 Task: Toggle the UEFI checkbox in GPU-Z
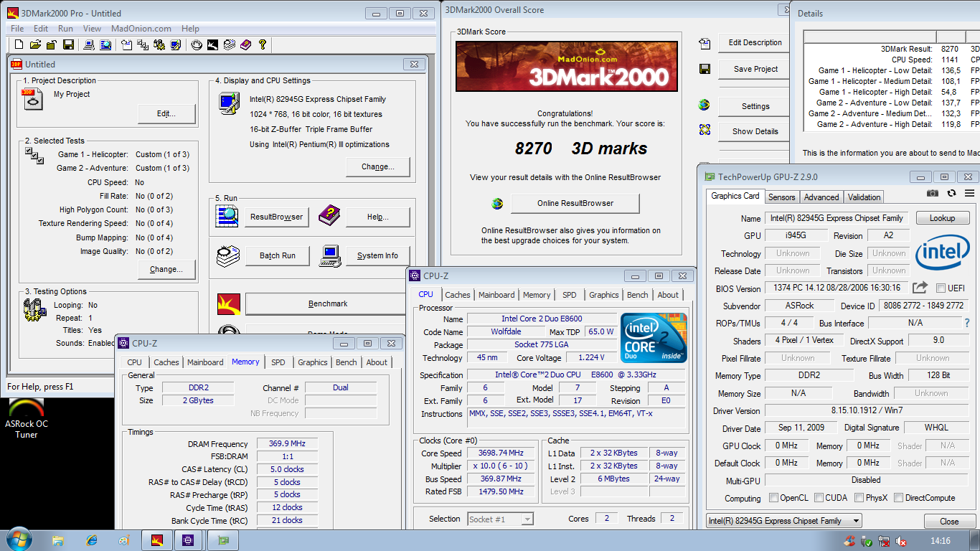(941, 288)
